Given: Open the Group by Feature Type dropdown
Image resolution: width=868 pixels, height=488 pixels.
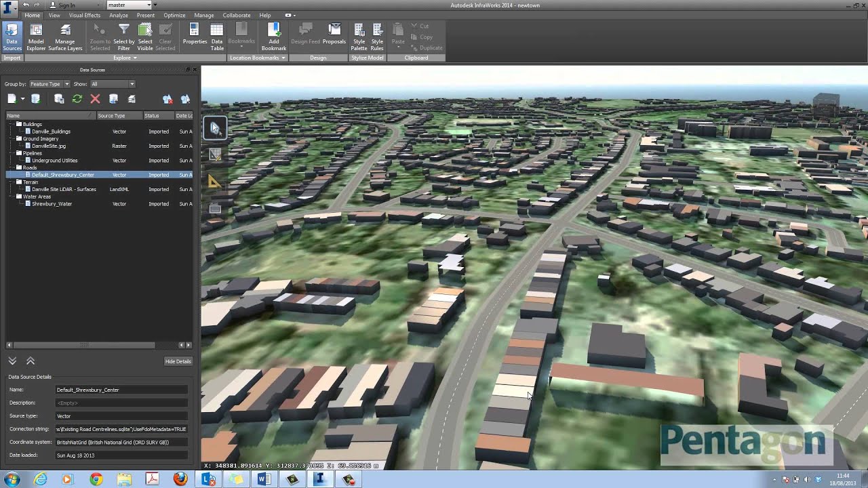Looking at the screenshot, I should click(x=50, y=84).
